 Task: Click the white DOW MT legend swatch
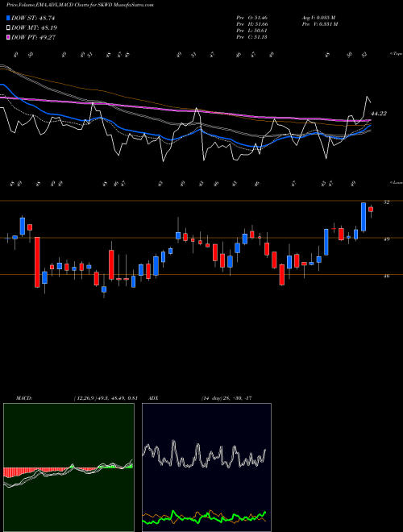[8, 27]
